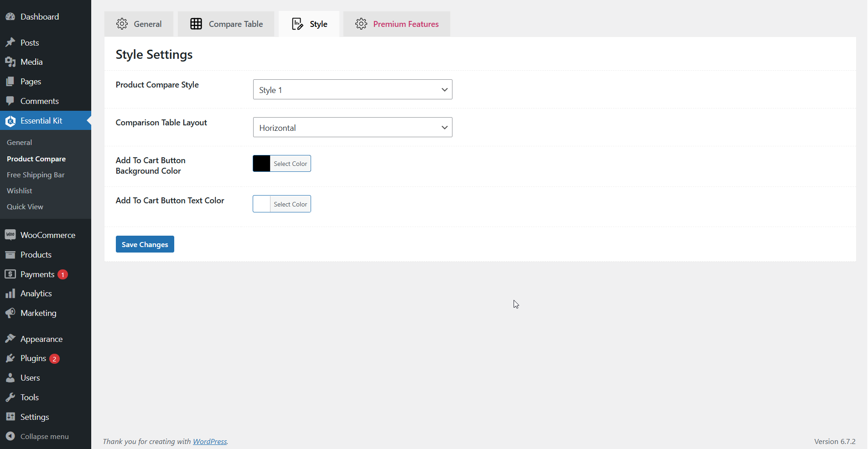Open Media via its camera icon

[10, 62]
